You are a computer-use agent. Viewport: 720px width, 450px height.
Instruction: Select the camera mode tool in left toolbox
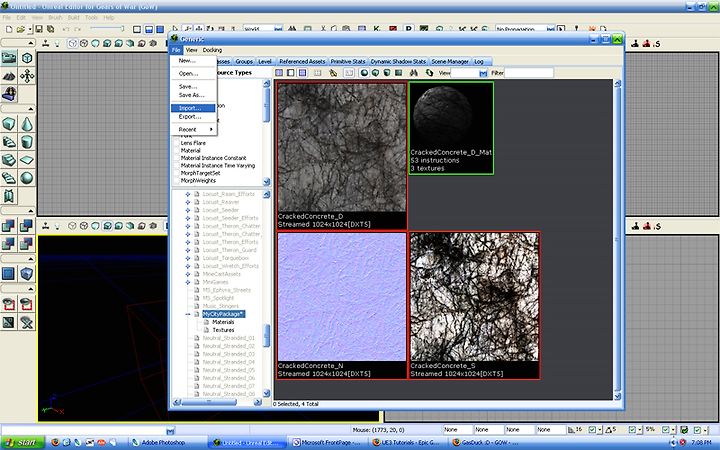point(9,58)
